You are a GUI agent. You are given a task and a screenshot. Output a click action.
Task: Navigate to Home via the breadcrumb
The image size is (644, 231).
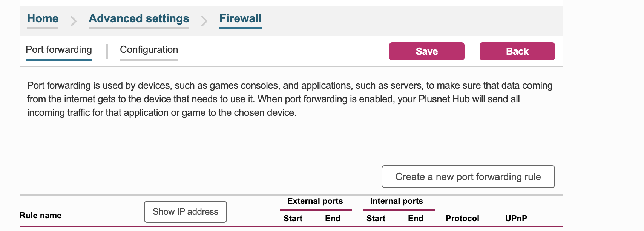click(x=43, y=18)
